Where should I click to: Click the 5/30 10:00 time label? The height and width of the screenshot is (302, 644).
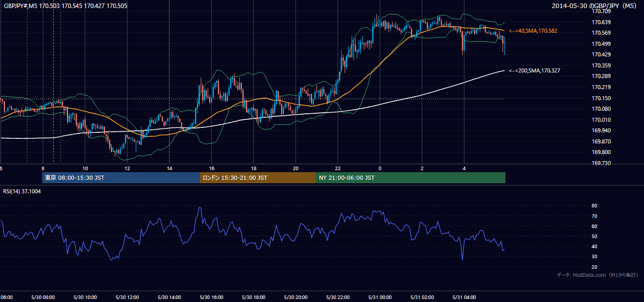(x=85, y=297)
